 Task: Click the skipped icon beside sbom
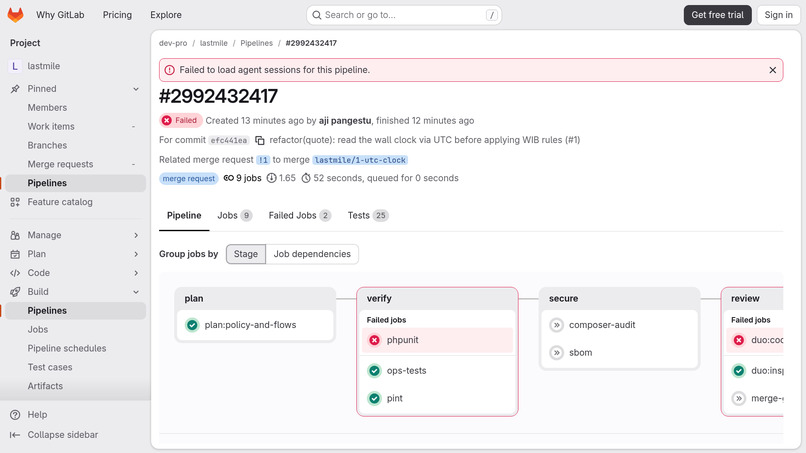point(556,353)
